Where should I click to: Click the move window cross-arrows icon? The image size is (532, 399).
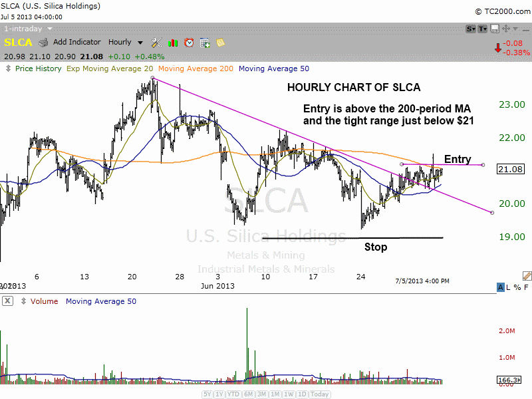pyautogui.click(x=506, y=29)
